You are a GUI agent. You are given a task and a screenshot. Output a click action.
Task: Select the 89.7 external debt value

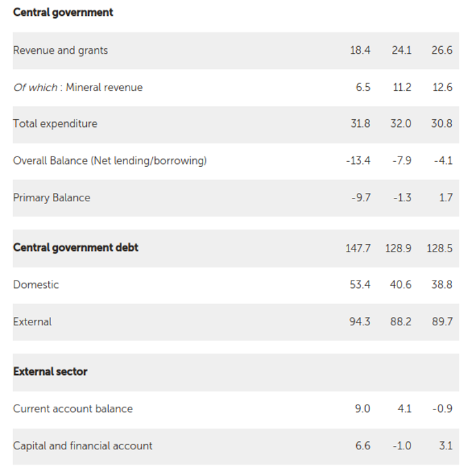pos(442,322)
